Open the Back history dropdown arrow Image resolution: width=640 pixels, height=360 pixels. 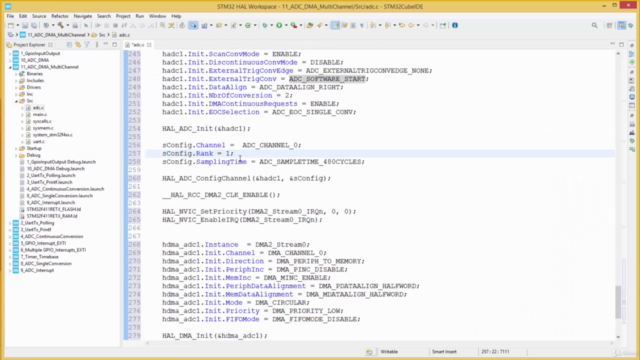[418, 25]
